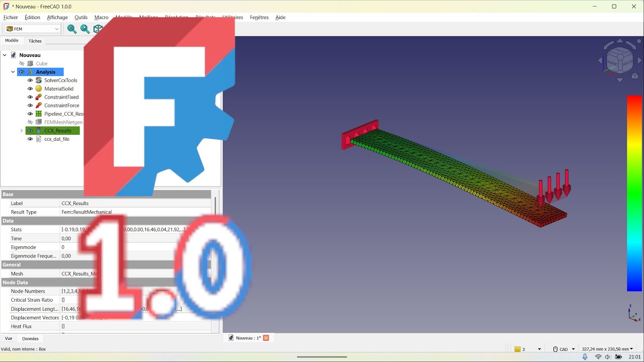Collapse the Nouveau document tree node

pyautogui.click(x=5, y=55)
